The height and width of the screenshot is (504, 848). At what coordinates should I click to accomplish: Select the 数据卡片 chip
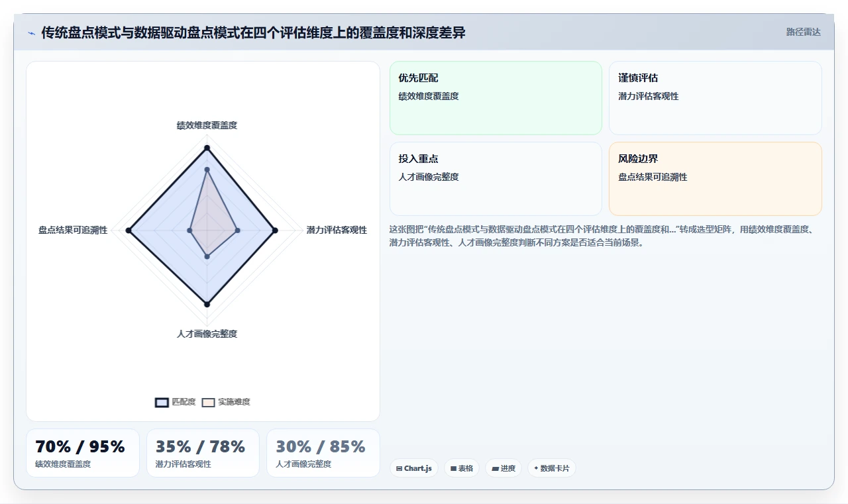pyautogui.click(x=552, y=468)
